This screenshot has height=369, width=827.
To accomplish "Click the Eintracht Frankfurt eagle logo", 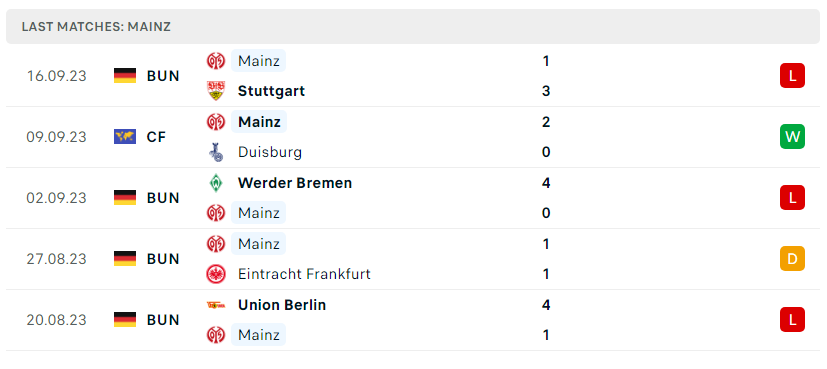I will (216, 274).
